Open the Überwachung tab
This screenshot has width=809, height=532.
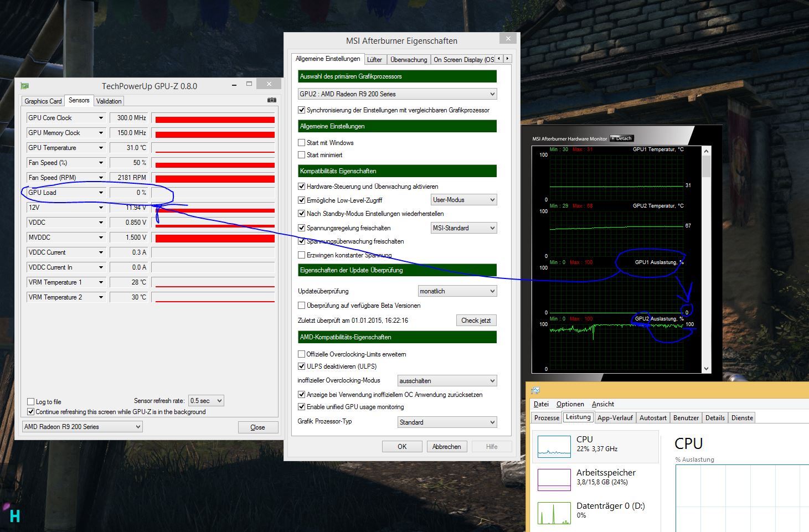click(409, 60)
